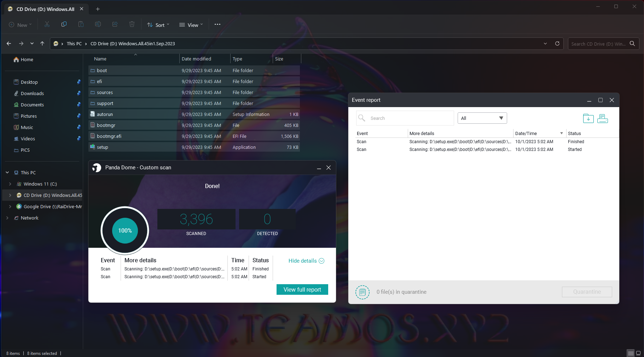Expand CD Drive (D:) tree node arrow
This screenshot has width=644, height=357.
10,195
